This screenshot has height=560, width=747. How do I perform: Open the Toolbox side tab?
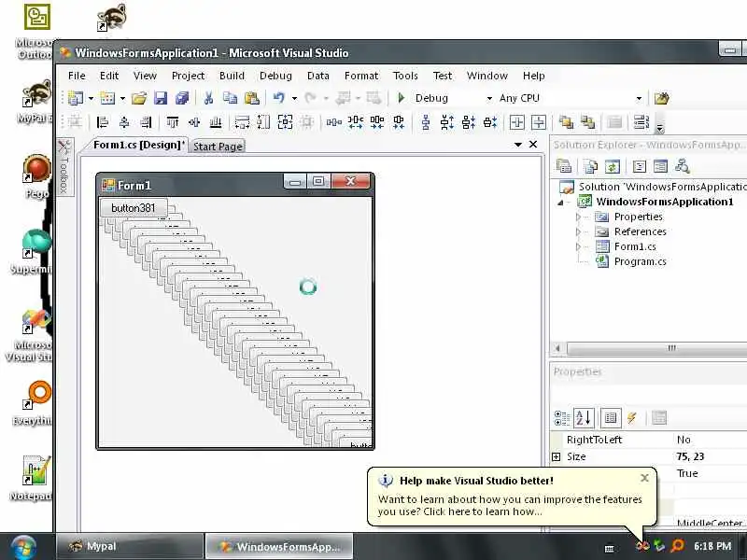point(63,167)
